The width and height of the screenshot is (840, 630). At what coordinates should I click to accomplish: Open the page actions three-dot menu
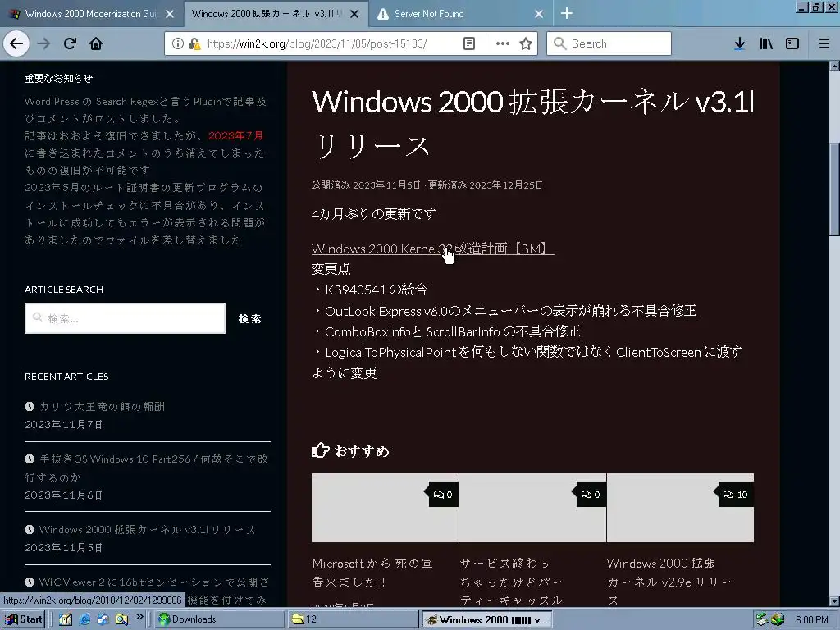coord(503,43)
